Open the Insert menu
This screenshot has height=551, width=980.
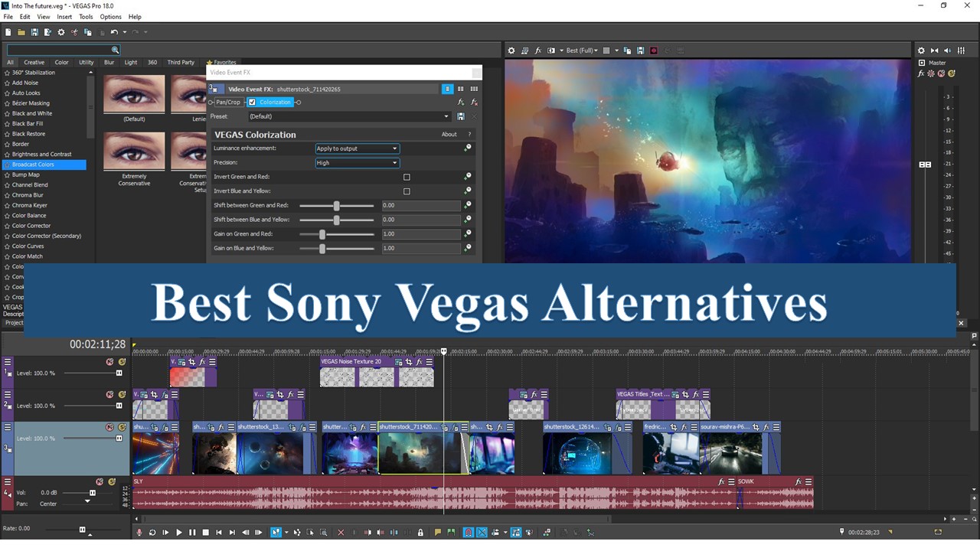[64, 16]
